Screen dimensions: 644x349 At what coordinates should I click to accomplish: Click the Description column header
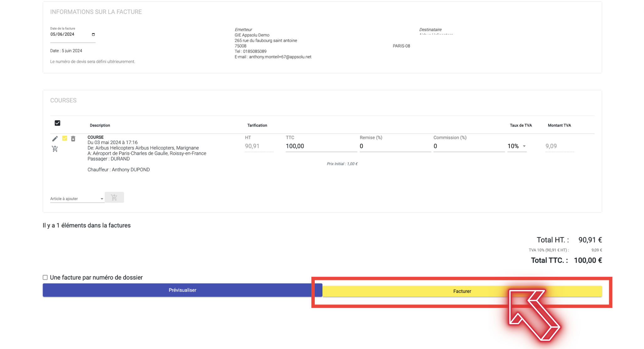[100, 126]
